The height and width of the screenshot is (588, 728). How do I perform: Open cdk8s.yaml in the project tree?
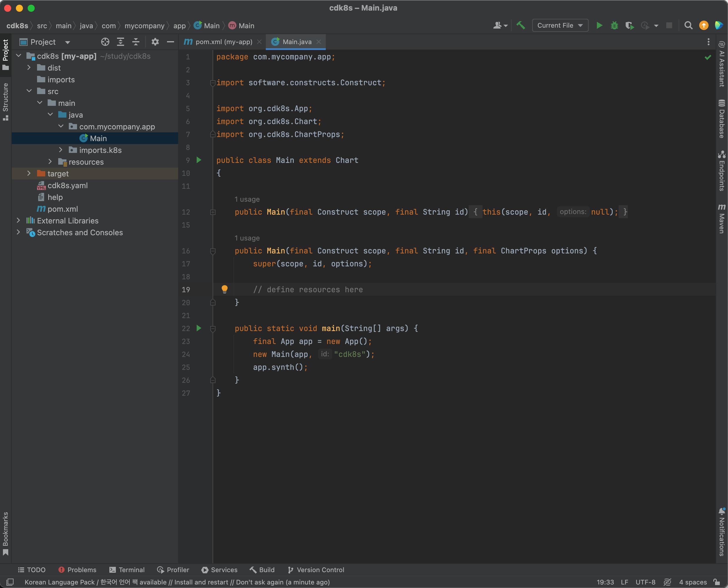point(67,185)
